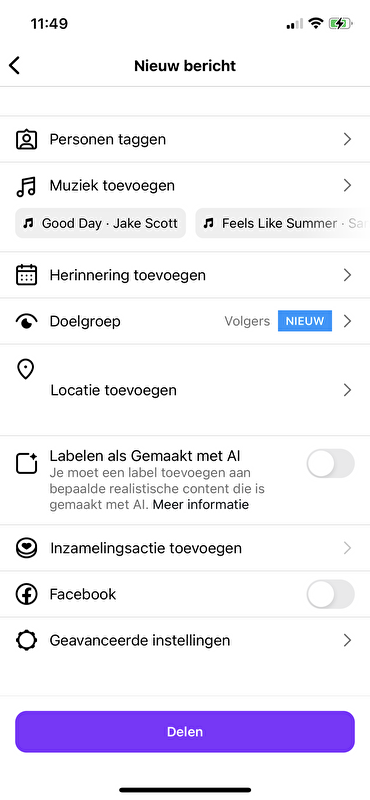
Task: Tap the fundraiser heart coin icon
Action: (27, 548)
